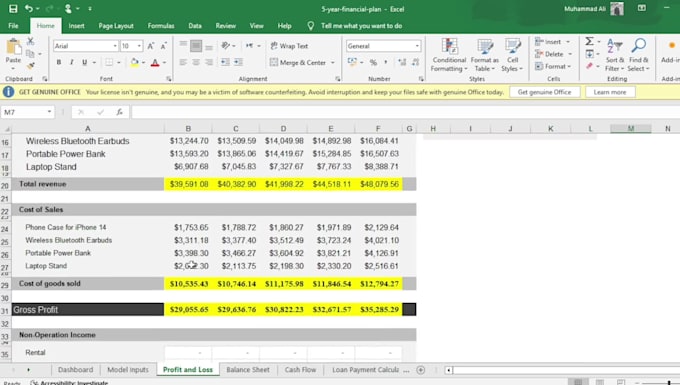Increase the cell indent
680x385 pixels.
238,62
